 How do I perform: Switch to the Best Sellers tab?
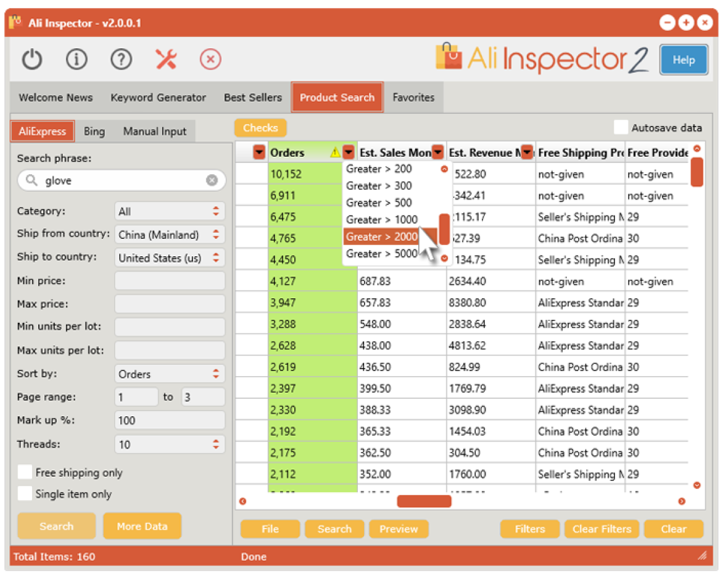253,97
